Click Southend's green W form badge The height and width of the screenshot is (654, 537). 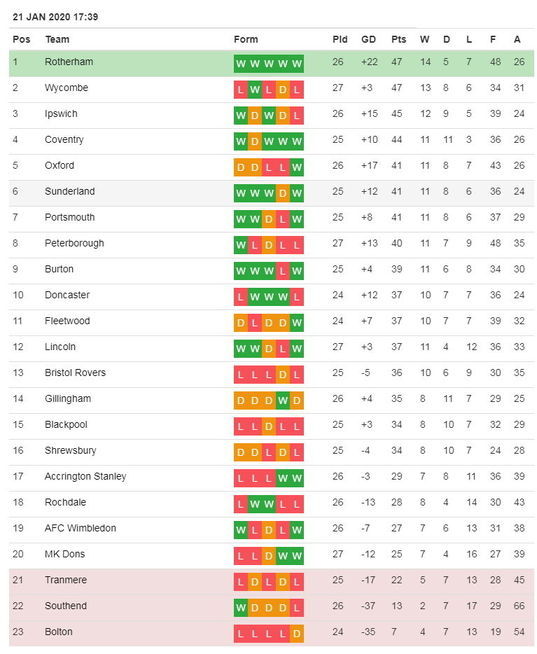[241, 608]
